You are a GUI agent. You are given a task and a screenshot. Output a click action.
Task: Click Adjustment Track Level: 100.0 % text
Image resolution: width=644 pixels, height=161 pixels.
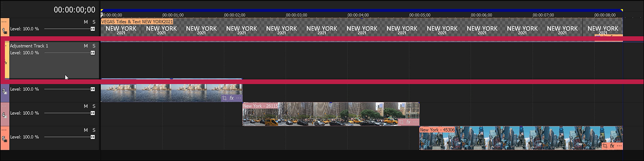pos(25,53)
